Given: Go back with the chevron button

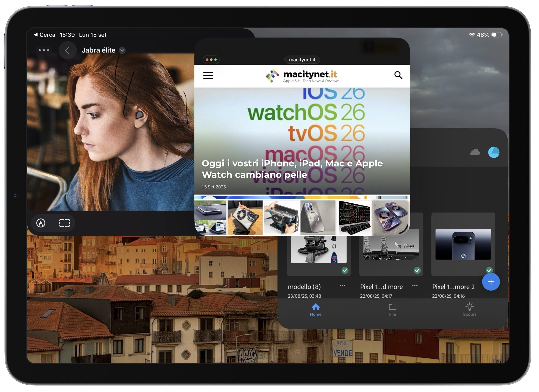Looking at the screenshot, I should pyautogui.click(x=68, y=50).
